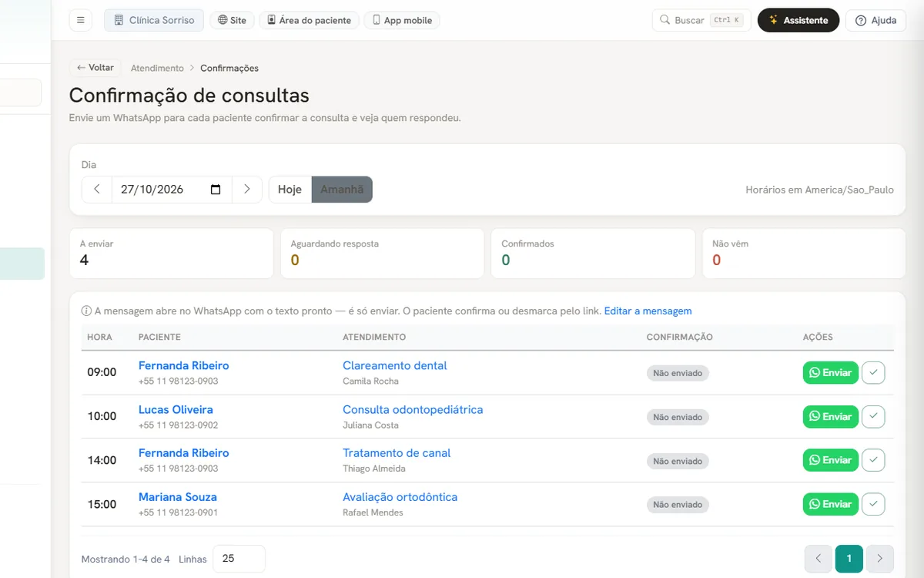Image resolution: width=924 pixels, height=578 pixels.
Task: Launch the Assistente button
Action: coord(798,20)
